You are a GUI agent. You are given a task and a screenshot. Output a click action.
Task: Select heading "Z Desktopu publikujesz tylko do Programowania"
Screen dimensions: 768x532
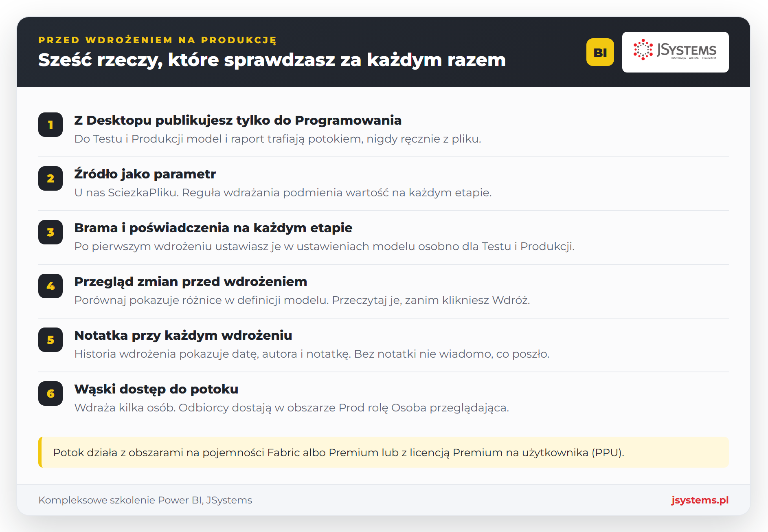point(238,121)
